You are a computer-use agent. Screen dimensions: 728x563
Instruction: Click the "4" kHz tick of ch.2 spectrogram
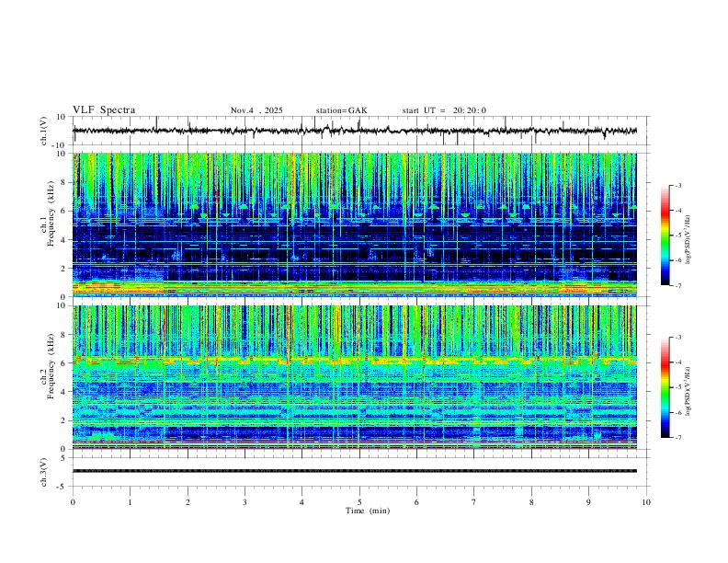63,392
